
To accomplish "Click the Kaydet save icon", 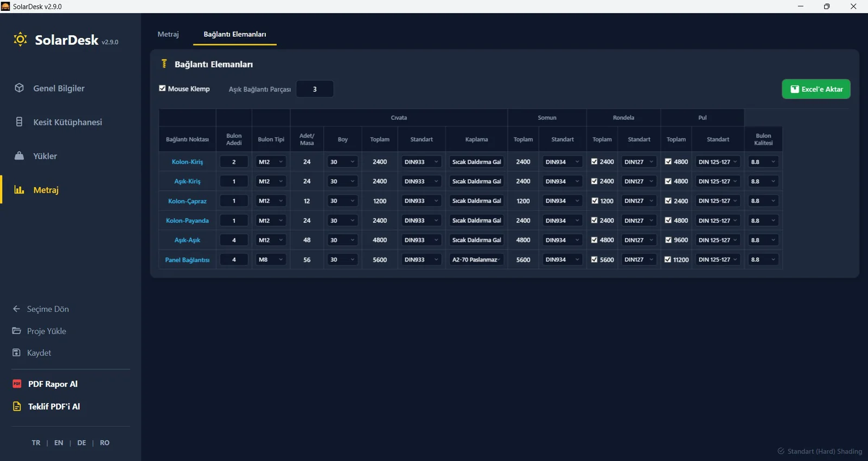I will tap(16, 353).
